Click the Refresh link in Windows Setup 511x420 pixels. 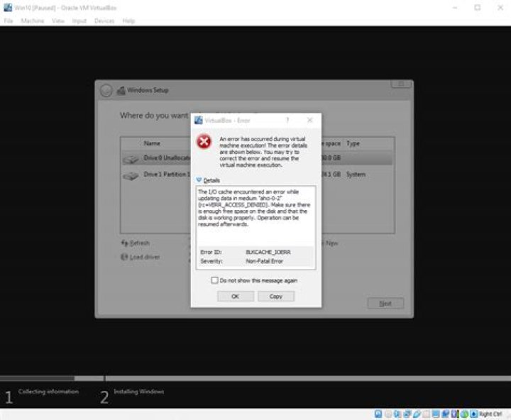click(x=136, y=243)
